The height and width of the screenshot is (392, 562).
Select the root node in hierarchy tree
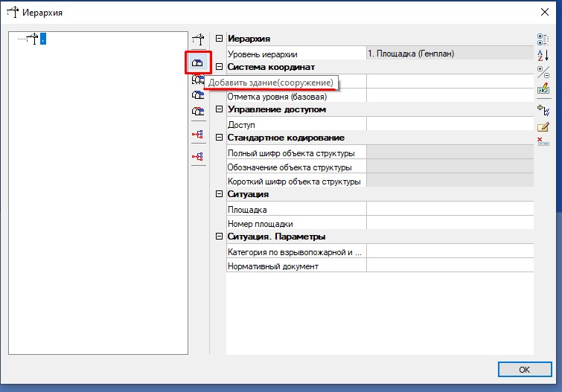[x=43, y=39]
